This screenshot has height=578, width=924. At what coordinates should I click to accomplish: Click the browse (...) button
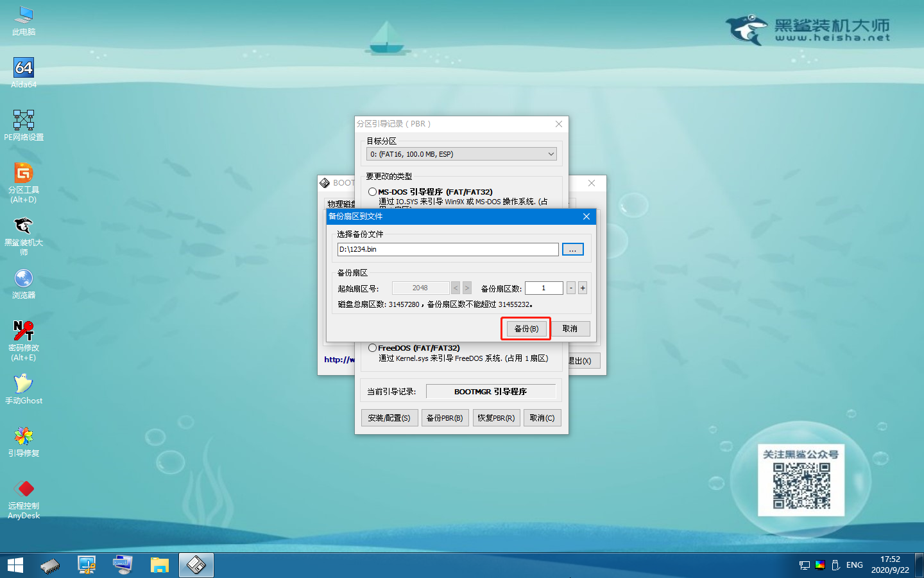point(573,249)
